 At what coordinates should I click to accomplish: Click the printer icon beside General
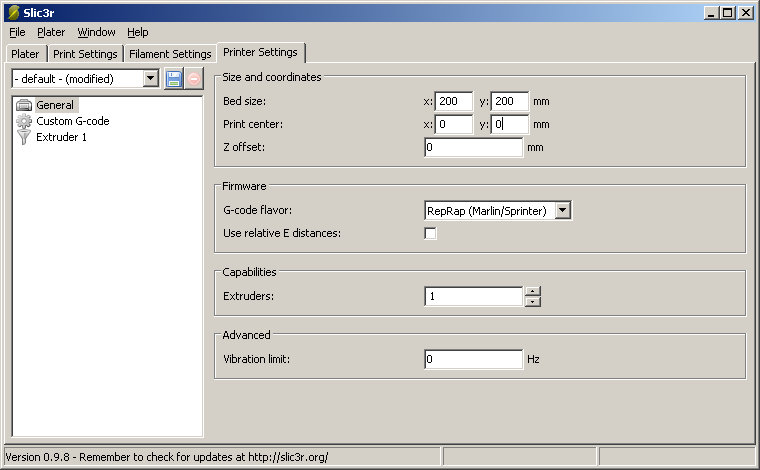click(24, 105)
